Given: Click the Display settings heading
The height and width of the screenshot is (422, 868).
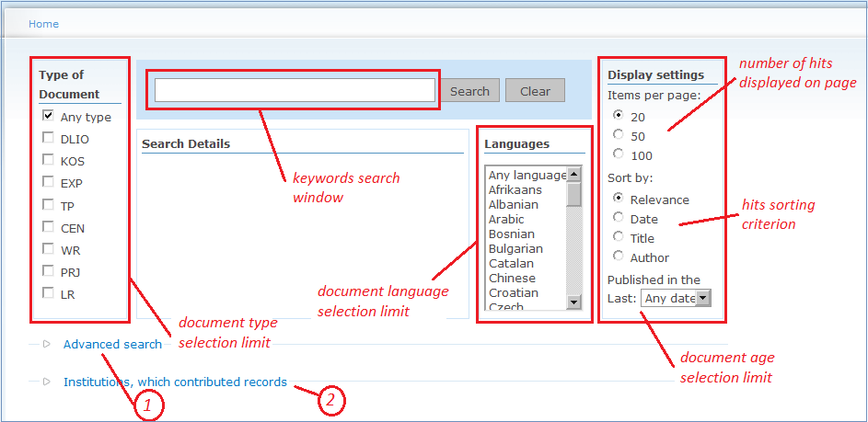Looking at the screenshot, I should point(656,75).
